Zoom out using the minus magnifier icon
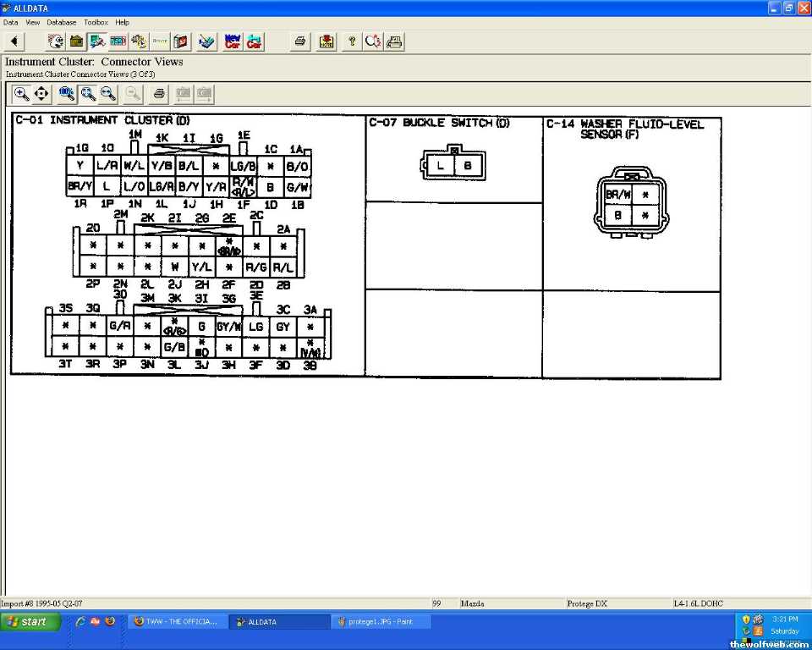 [108, 94]
